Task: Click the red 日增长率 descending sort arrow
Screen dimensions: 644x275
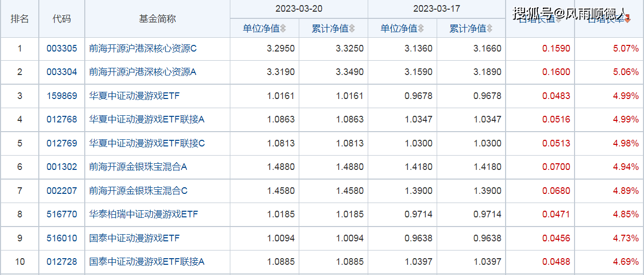Action: pyautogui.click(x=628, y=19)
